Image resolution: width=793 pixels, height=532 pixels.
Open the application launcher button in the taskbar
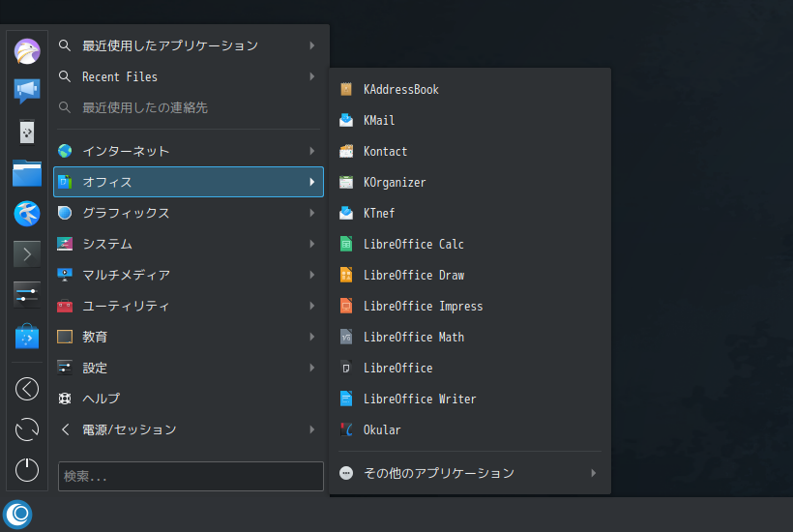[x=17, y=515]
